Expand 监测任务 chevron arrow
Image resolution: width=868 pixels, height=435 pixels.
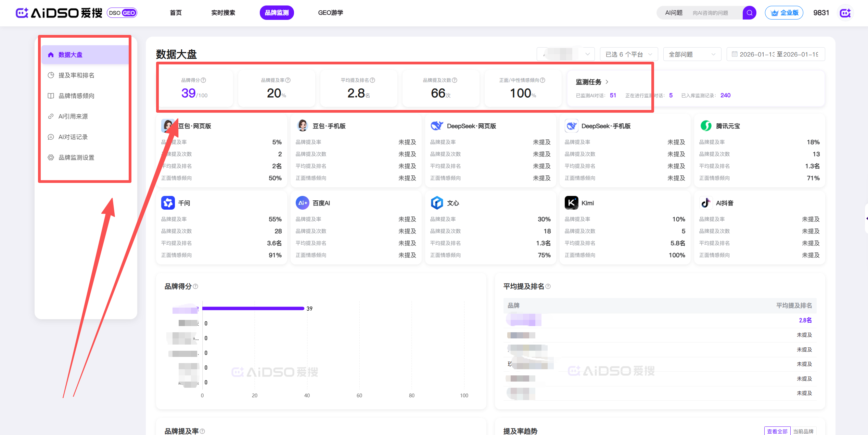(x=607, y=82)
